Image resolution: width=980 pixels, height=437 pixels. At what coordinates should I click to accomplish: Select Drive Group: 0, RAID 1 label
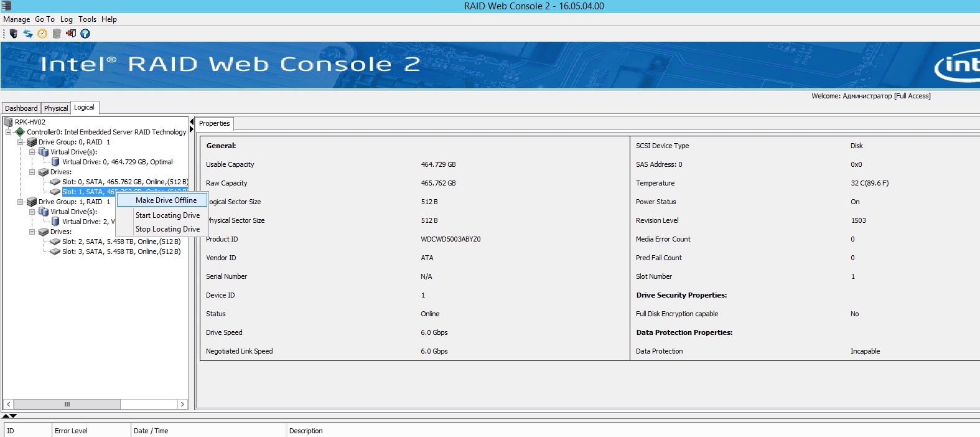pos(74,142)
